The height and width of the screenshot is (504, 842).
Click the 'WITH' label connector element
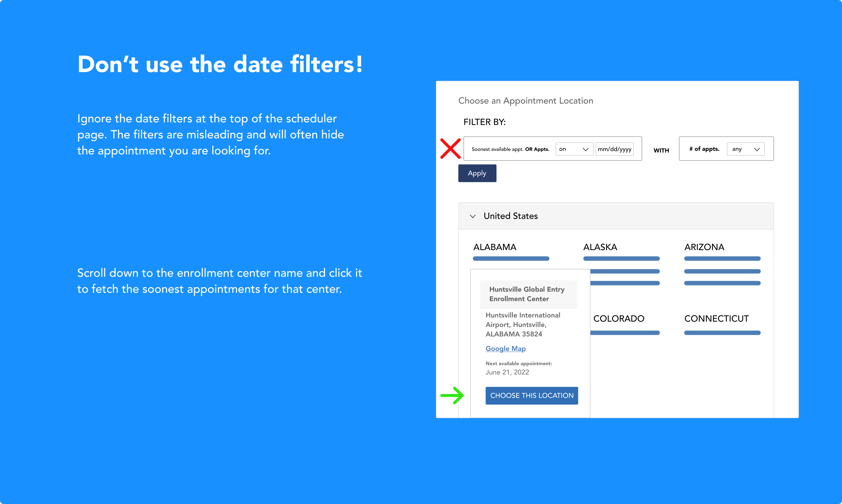point(661,149)
